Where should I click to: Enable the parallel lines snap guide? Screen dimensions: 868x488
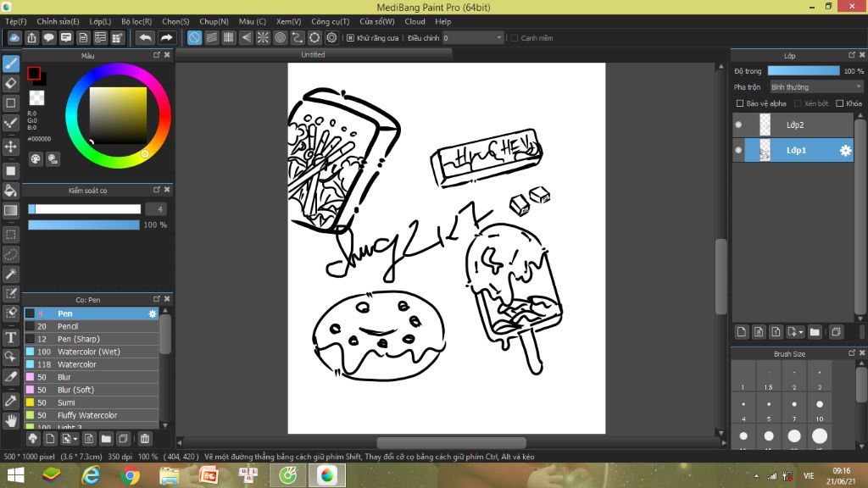(x=211, y=37)
